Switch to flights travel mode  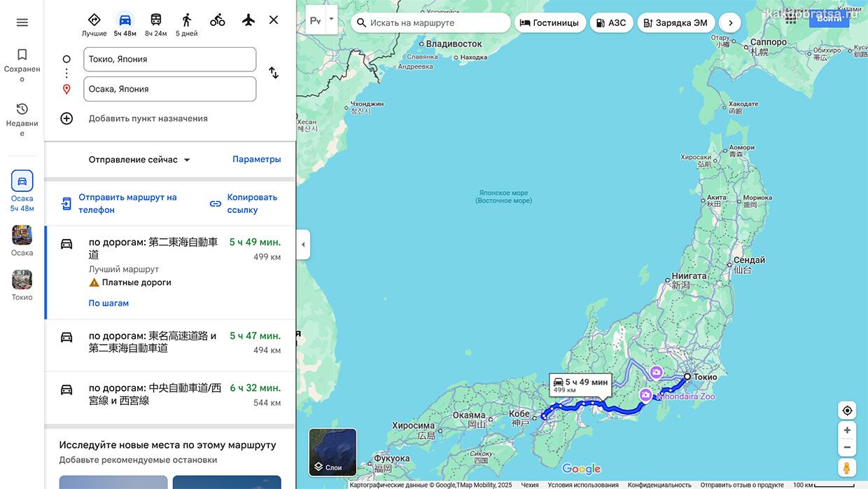pyautogui.click(x=248, y=20)
